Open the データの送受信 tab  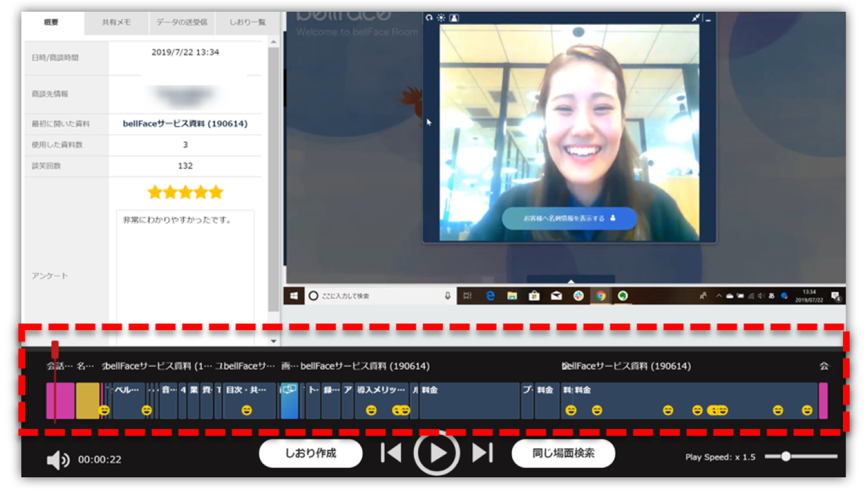181,22
